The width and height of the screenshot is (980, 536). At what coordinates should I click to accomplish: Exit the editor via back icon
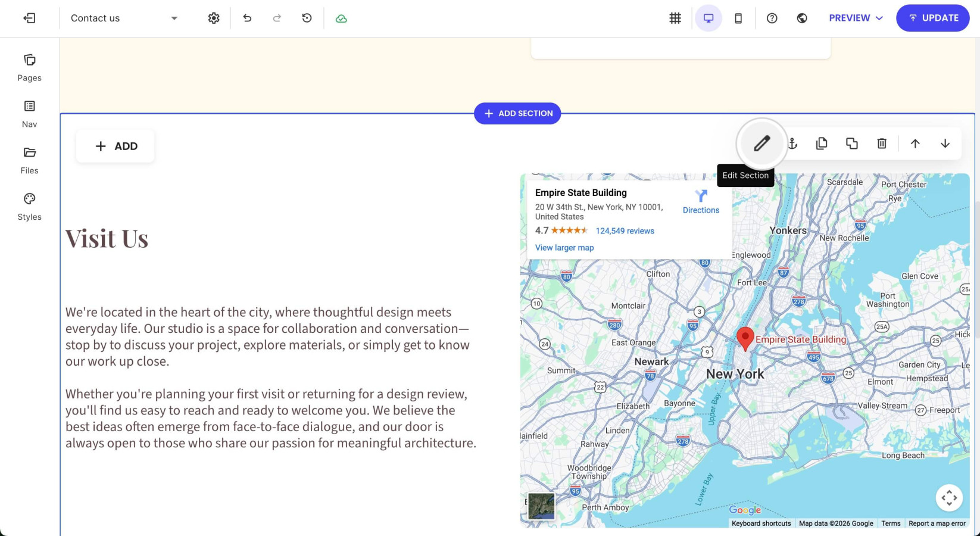click(x=29, y=18)
